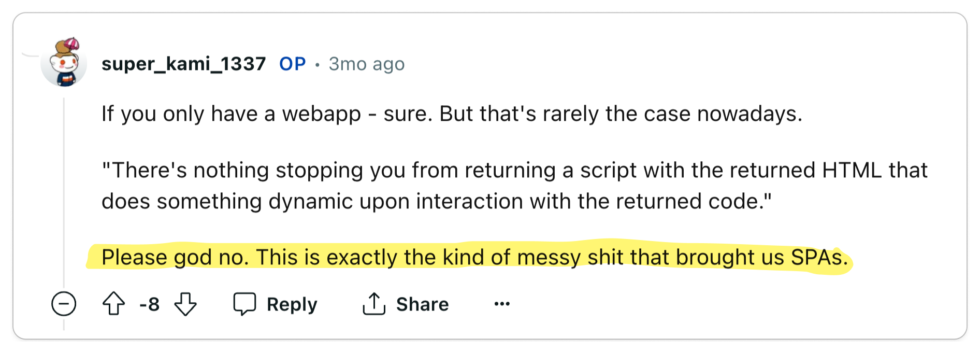Click the Reply text label

pyautogui.click(x=292, y=304)
